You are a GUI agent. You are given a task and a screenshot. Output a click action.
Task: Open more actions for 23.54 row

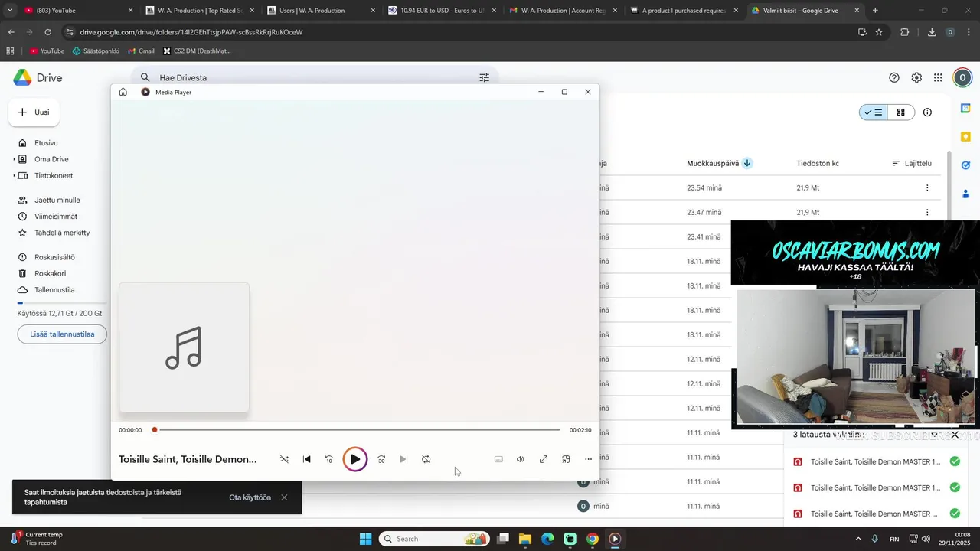(x=927, y=187)
